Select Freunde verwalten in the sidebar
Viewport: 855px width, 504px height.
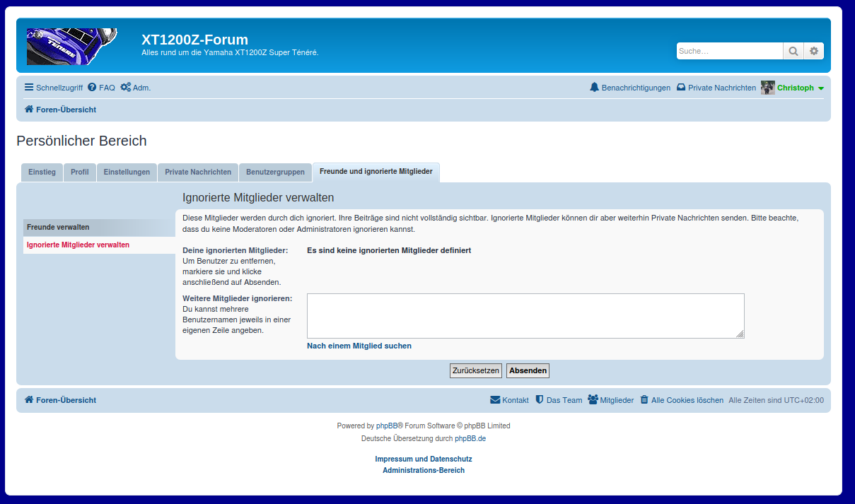pyautogui.click(x=58, y=227)
